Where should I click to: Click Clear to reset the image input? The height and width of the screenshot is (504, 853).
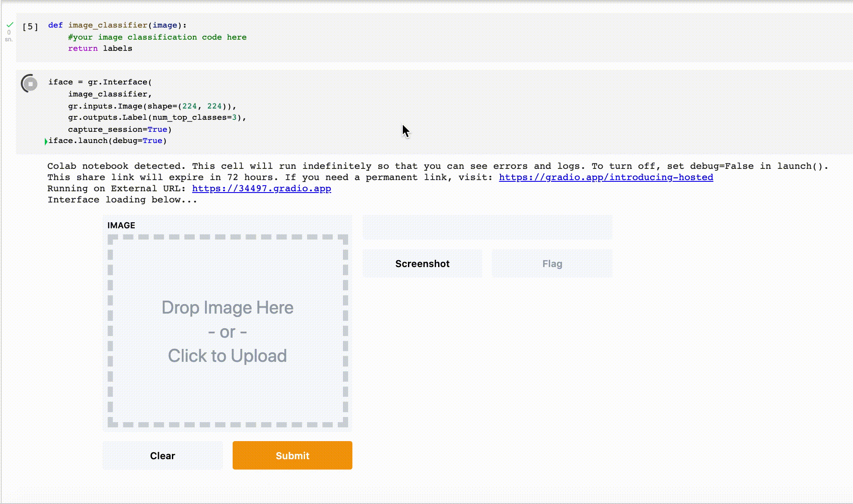pyautogui.click(x=162, y=455)
